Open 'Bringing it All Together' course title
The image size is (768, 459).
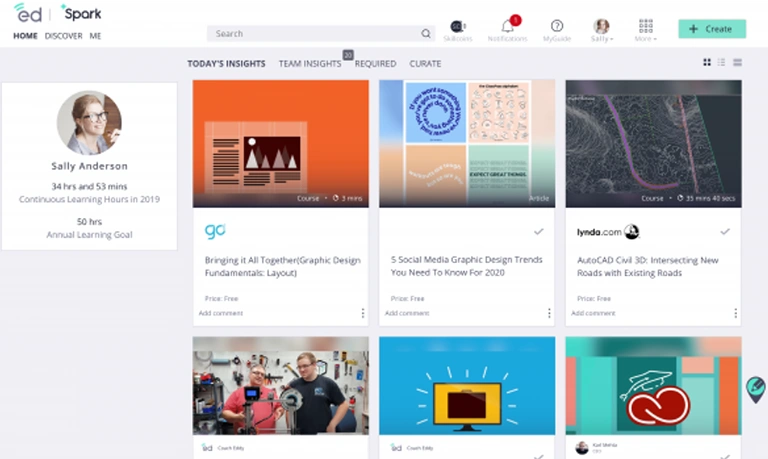point(283,266)
